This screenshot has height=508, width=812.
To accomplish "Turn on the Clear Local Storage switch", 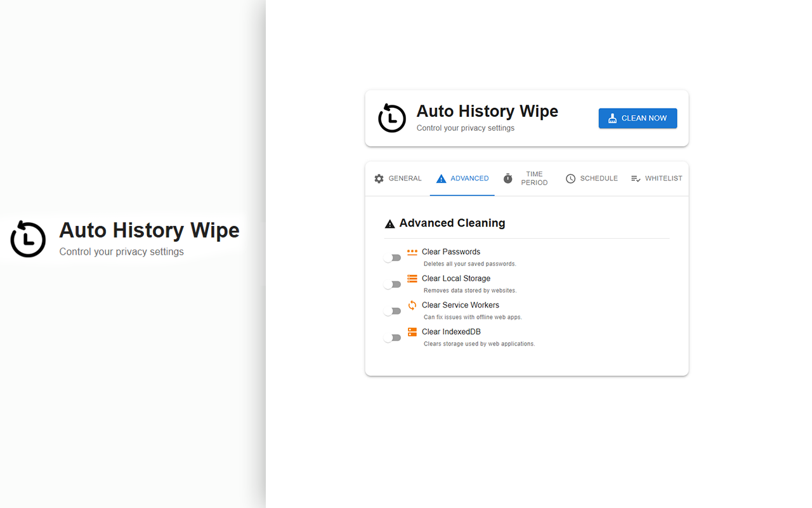I will [393, 284].
